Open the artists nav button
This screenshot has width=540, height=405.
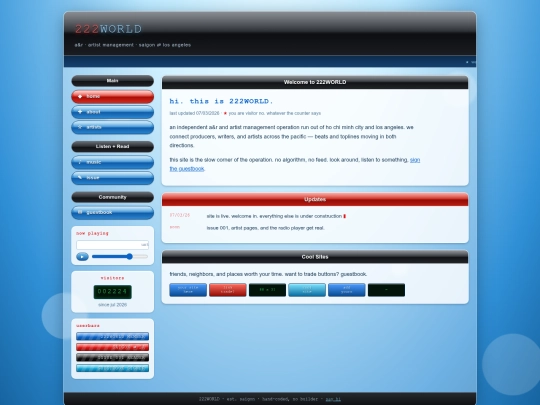[113, 127]
